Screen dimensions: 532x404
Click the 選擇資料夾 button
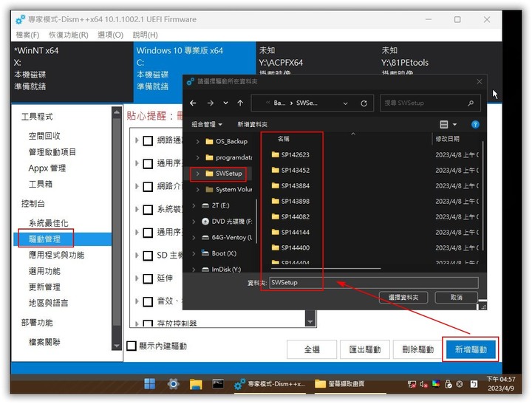[403, 298]
